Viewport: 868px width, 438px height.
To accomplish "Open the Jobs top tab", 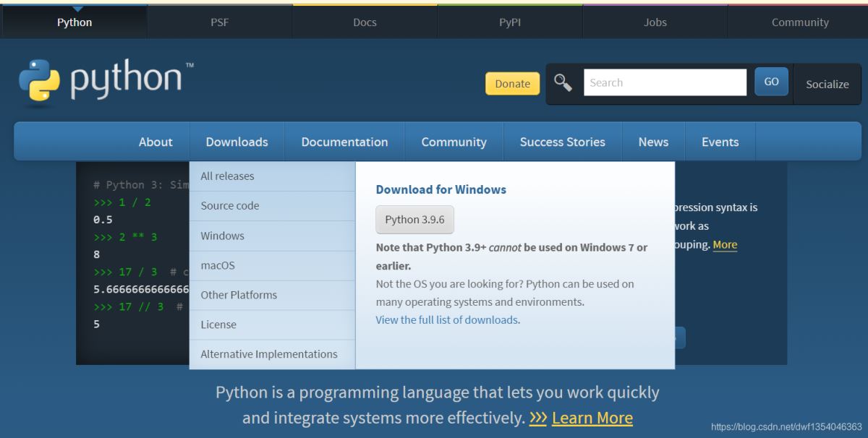I will tap(655, 22).
